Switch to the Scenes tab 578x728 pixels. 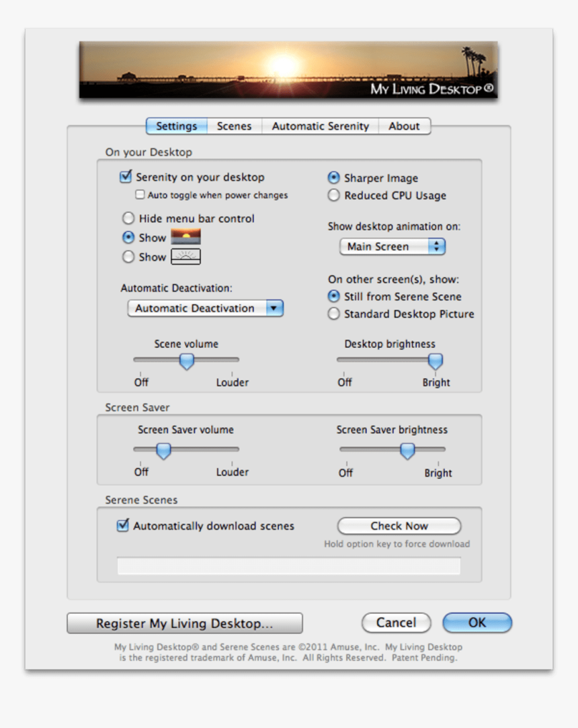pos(234,126)
